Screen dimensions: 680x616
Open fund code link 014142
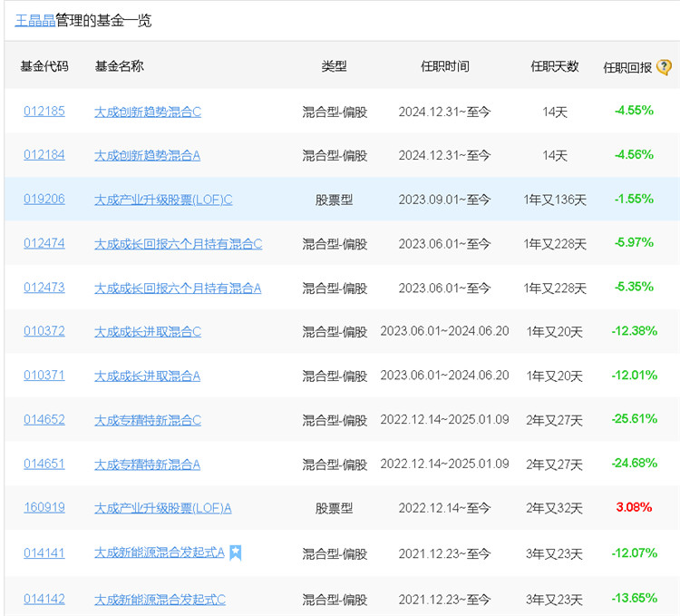[44, 599]
